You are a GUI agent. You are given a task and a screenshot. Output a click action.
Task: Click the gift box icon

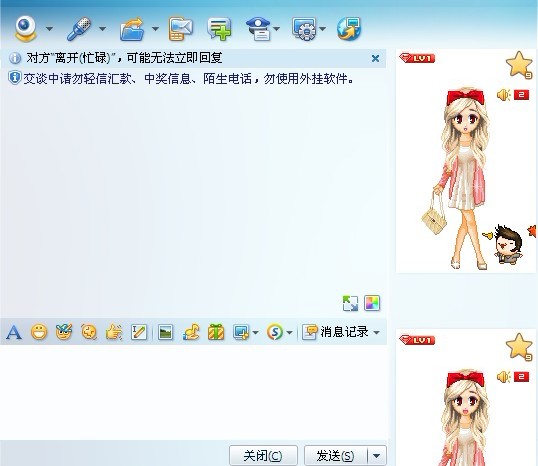[x=216, y=332]
